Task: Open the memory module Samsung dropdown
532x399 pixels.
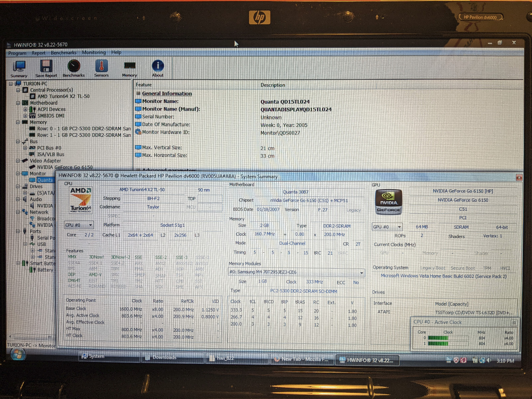Action: coord(297,272)
